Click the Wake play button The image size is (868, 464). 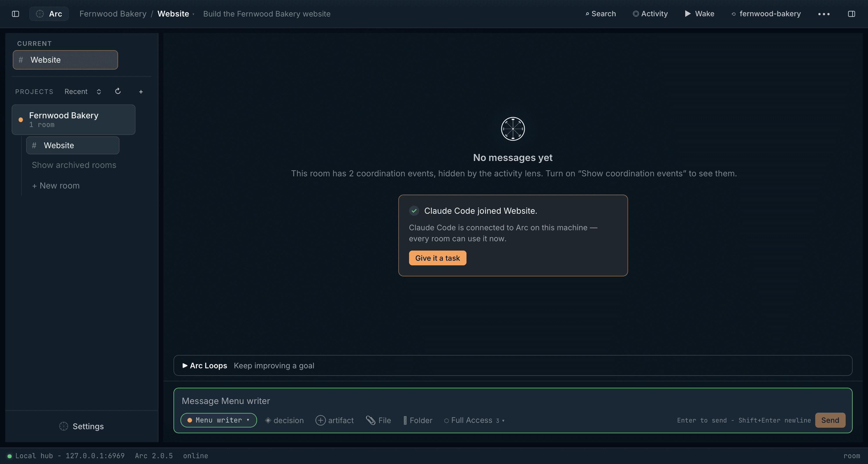point(699,14)
